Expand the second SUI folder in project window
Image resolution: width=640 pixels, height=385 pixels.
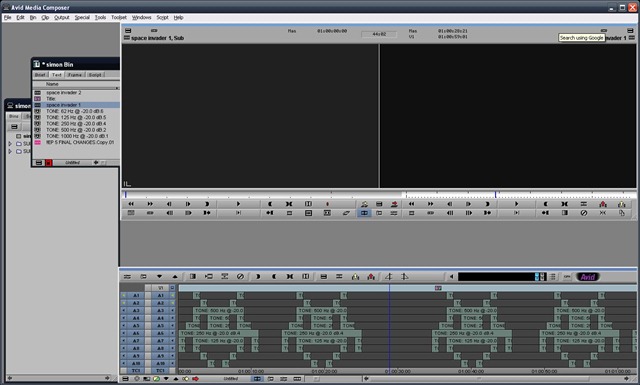10,151
